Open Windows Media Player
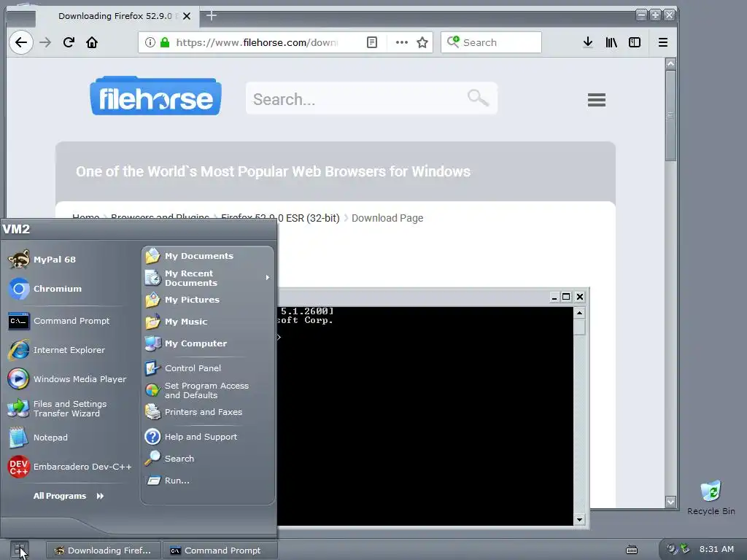The width and height of the screenshot is (747, 560). [x=66, y=379]
